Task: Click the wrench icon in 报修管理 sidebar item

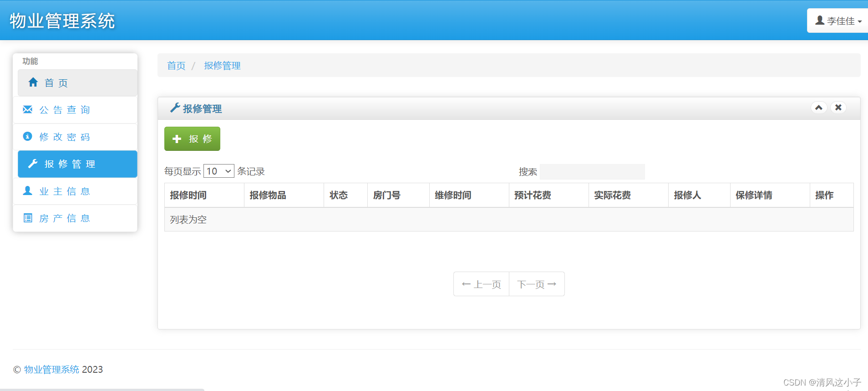Action: (33, 164)
